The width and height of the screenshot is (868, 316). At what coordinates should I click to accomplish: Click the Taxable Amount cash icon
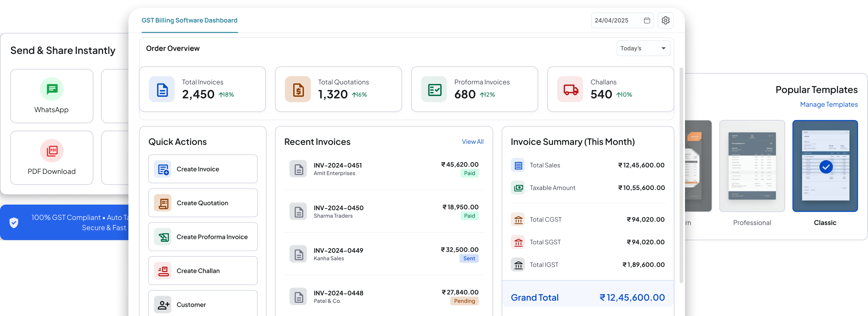click(x=518, y=188)
